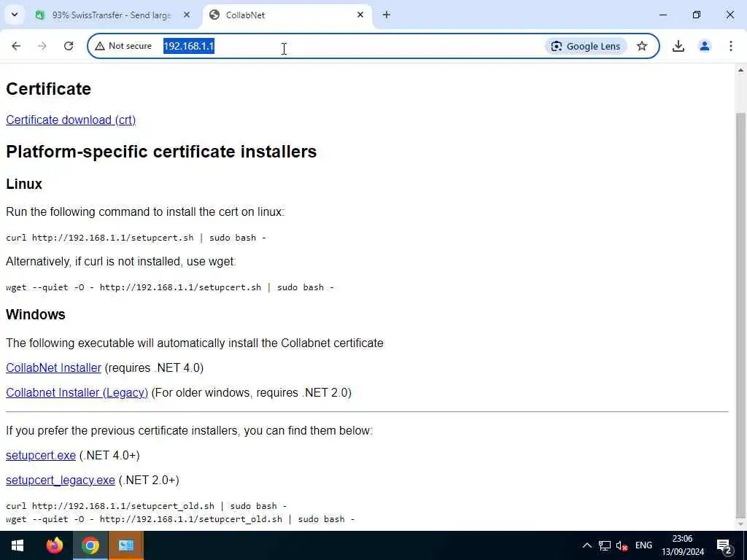The width and height of the screenshot is (747, 560).
Task: Click the curl setupcert.sh command line
Action: (136, 238)
